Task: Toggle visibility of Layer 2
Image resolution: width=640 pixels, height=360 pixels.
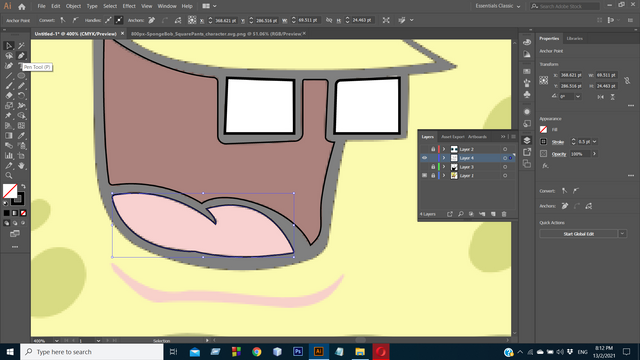Action: pos(424,149)
